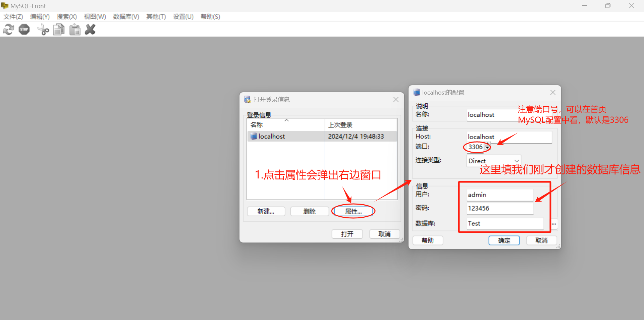Screen dimensions: 644x320
Task: Open the 其他(T) menu
Action: coord(156,17)
